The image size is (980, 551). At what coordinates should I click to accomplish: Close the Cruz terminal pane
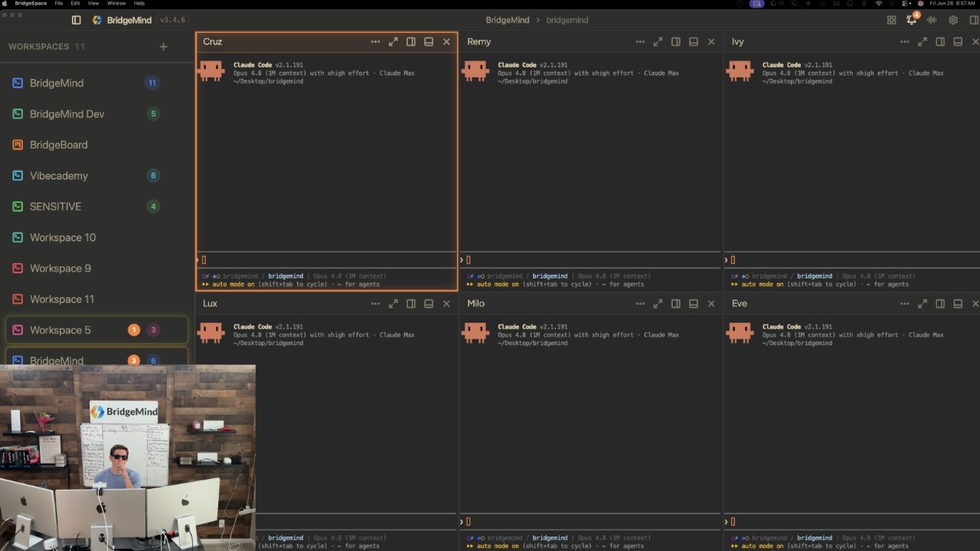(x=446, y=42)
